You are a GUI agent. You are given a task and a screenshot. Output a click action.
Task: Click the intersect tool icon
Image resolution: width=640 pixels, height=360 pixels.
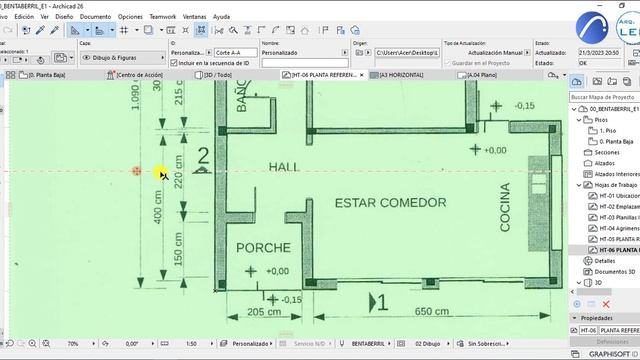(261, 30)
